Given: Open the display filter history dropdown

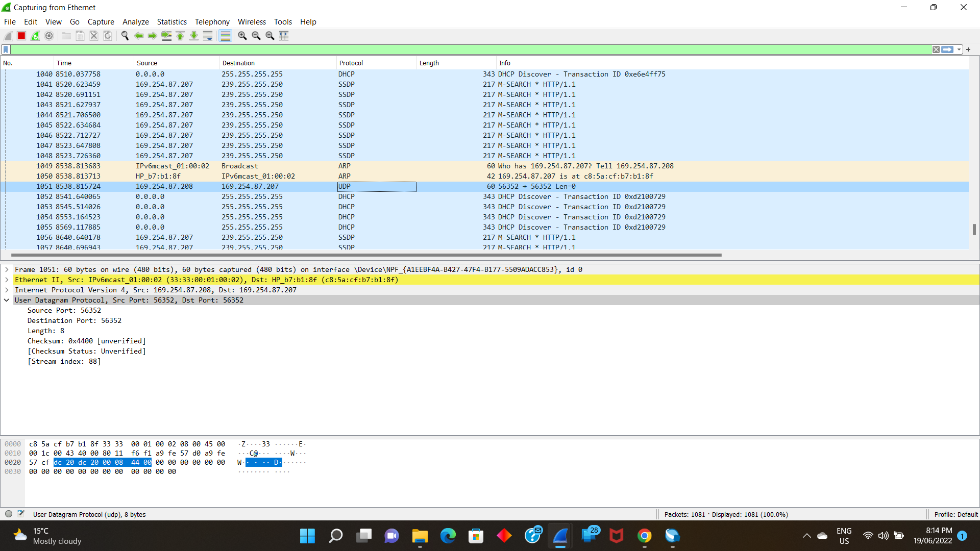Looking at the screenshot, I should [959, 49].
